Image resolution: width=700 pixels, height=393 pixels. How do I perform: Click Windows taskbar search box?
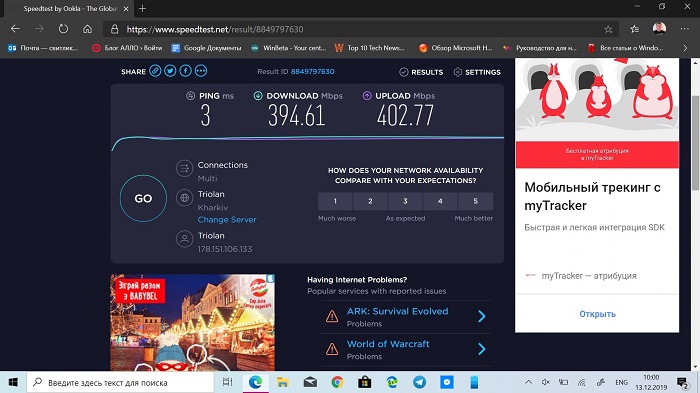121,382
